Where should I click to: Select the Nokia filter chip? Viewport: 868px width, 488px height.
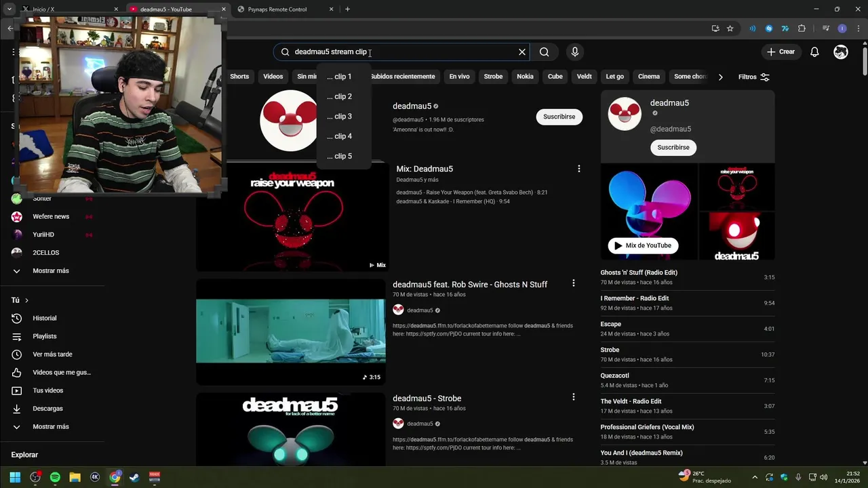(525, 77)
